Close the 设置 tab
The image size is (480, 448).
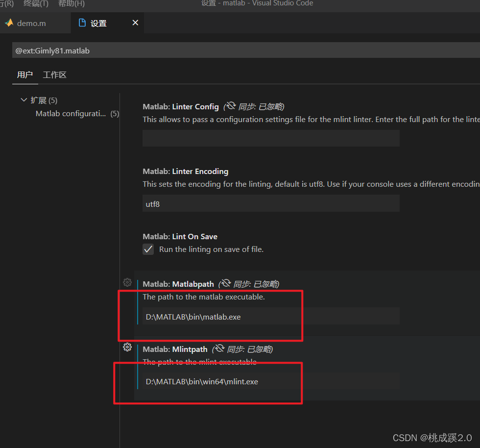click(x=135, y=22)
